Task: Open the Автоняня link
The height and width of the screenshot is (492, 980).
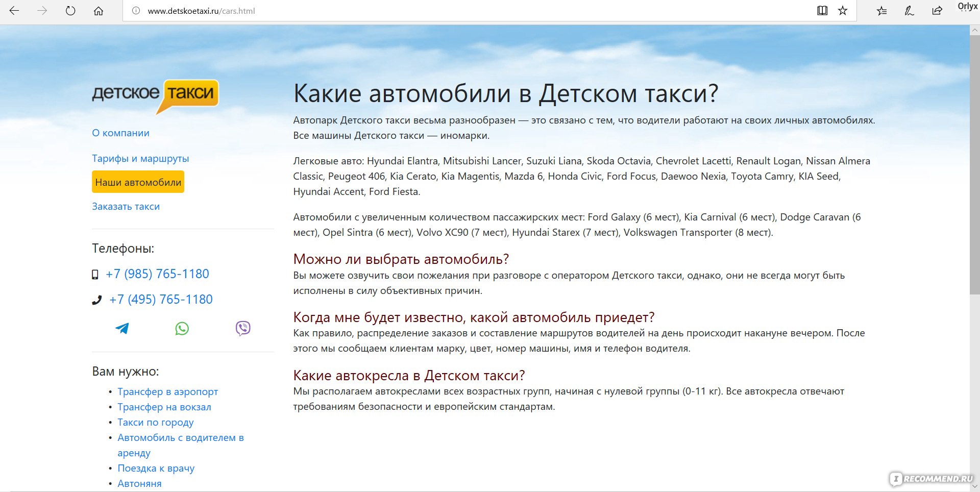Action: coord(139,483)
